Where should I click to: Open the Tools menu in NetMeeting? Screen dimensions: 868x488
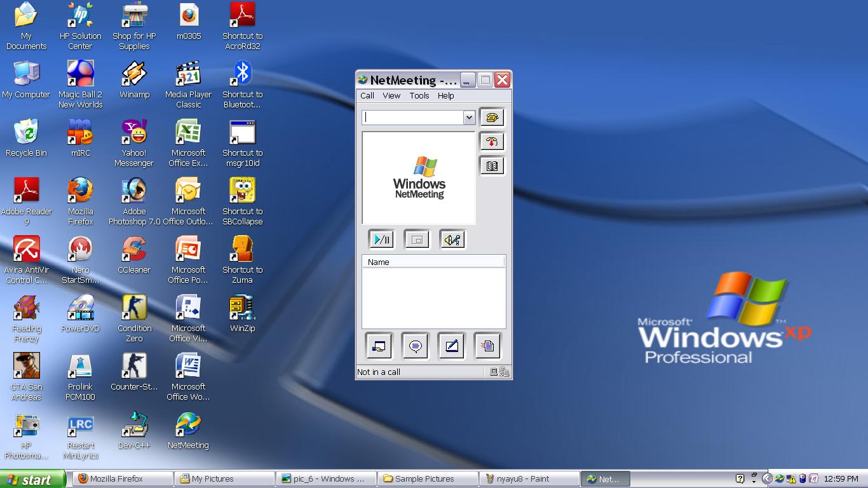[x=419, y=96]
